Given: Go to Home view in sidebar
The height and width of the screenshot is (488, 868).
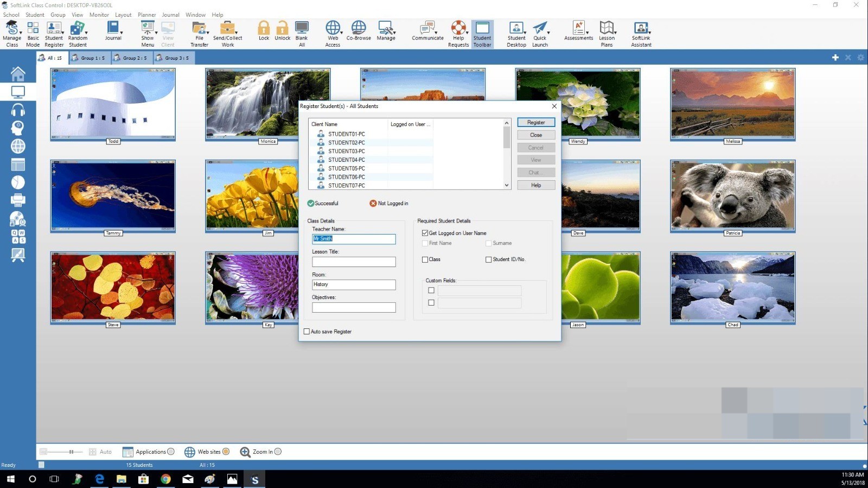Looking at the screenshot, I should [x=18, y=73].
